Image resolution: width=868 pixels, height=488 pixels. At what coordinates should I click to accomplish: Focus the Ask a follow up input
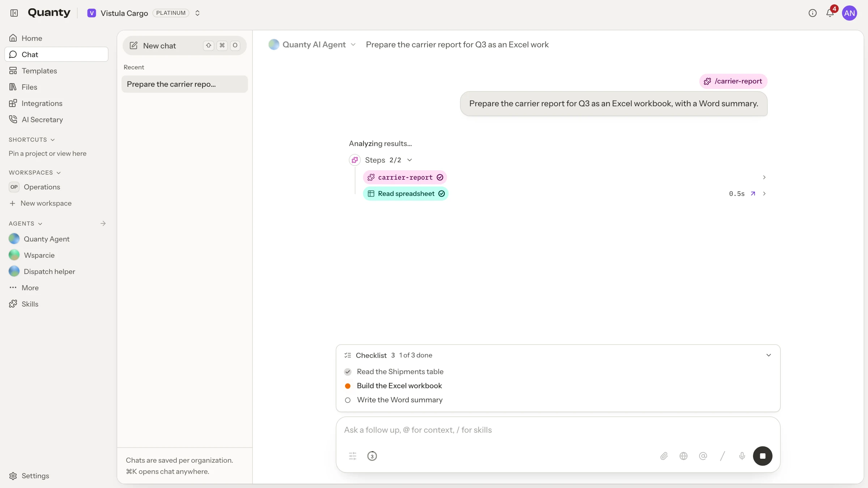click(x=558, y=430)
